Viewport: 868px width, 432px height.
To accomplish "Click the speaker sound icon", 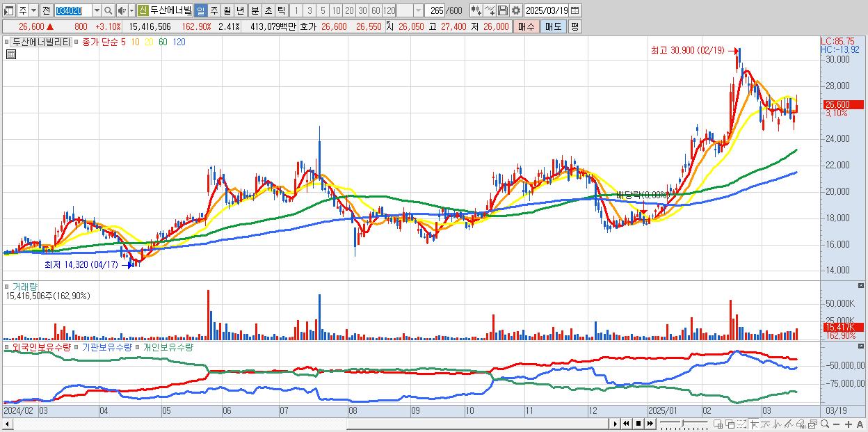I will tap(122, 10).
